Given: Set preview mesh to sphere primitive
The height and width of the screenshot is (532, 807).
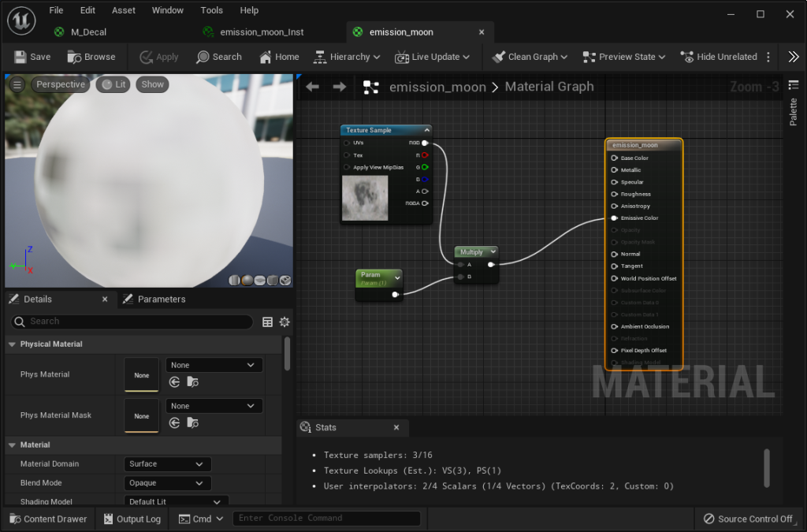Looking at the screenshot, I should tap(247, 280).
